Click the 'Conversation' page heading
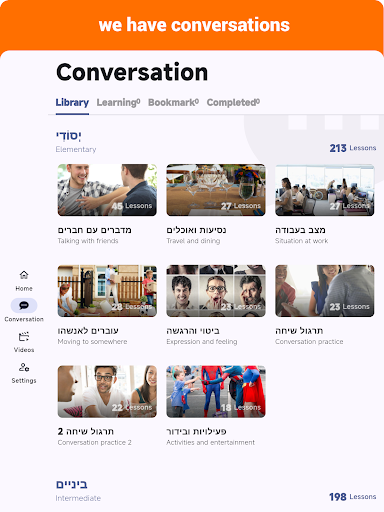Screen dimensions: 384x512 pos(132,72)
